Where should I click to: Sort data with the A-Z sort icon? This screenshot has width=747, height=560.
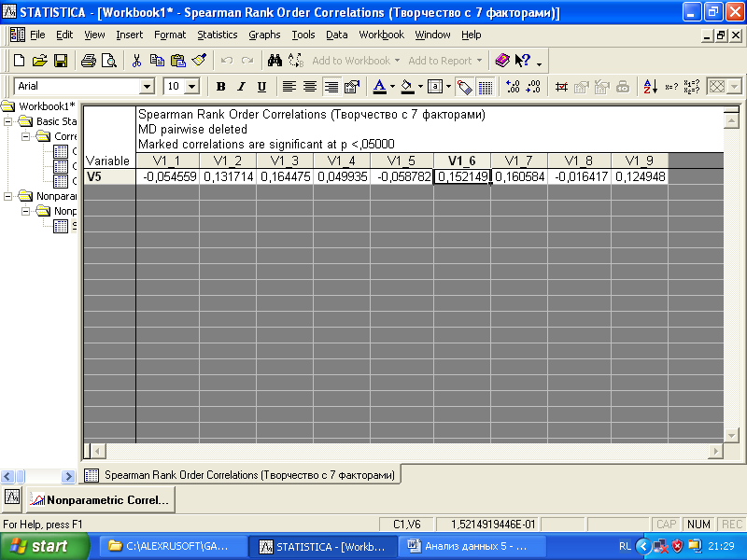(650, 87)
